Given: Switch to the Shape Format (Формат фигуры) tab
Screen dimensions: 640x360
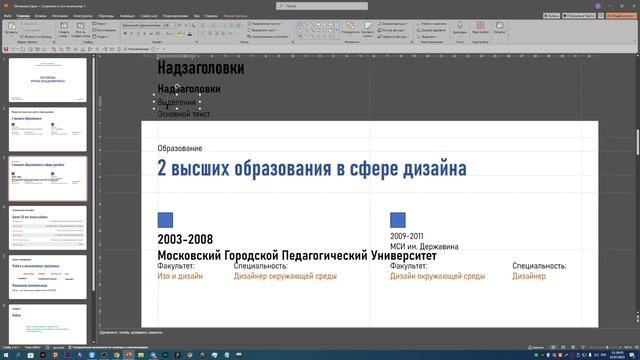Looking at the screenshot, I should click(x=235, y=16).
